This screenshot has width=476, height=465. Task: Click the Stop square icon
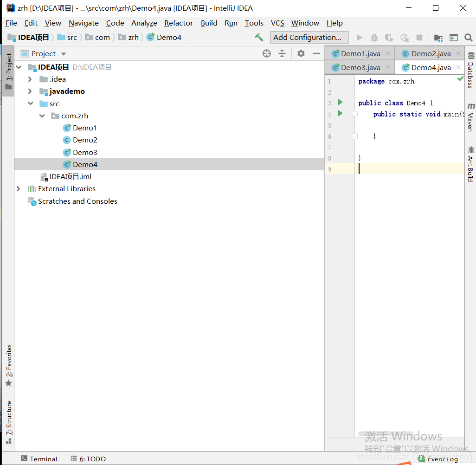coord(419,38)
